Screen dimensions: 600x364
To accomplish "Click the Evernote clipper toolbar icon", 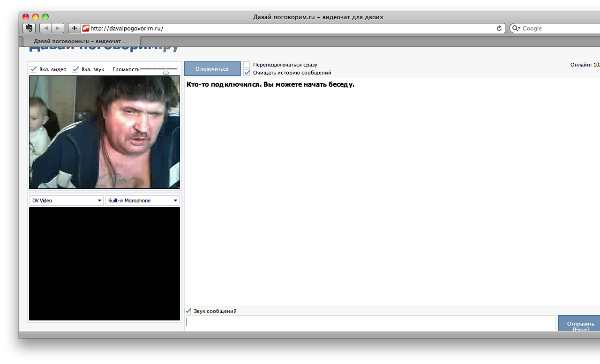I will click(29, 28).
